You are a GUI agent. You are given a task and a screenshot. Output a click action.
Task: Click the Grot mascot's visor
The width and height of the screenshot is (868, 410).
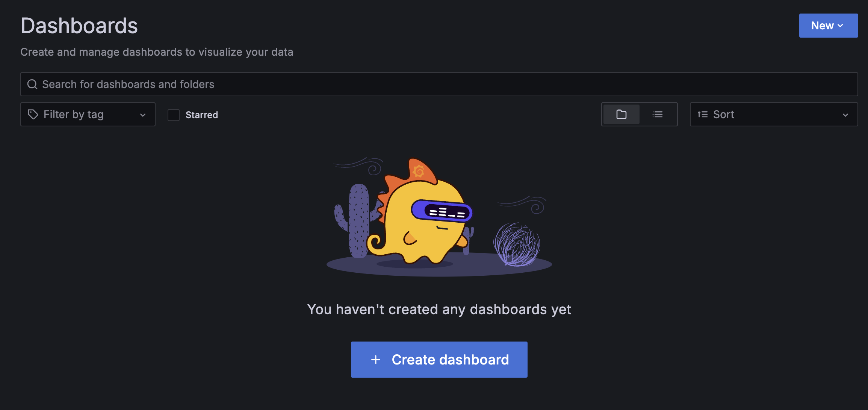[442, 211]
